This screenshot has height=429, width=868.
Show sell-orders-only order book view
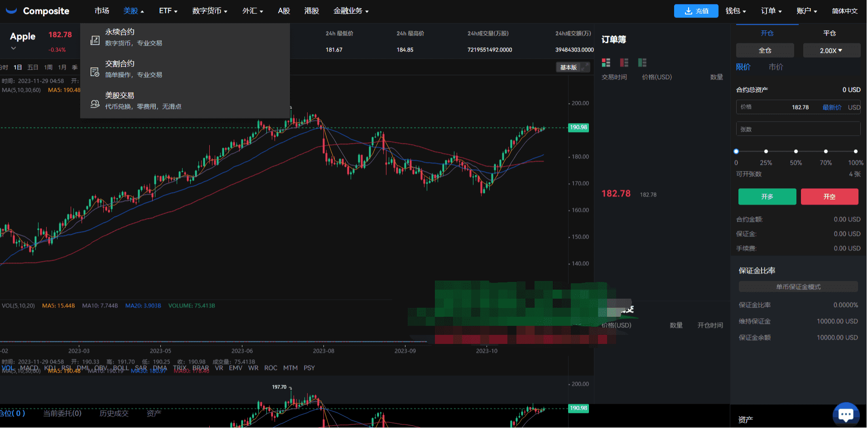(x=625, y=63)
